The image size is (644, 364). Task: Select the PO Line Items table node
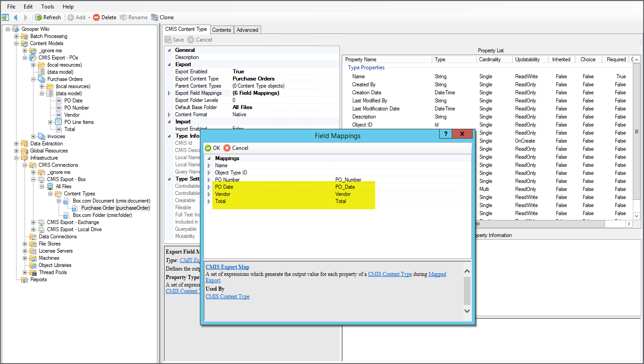79,122
